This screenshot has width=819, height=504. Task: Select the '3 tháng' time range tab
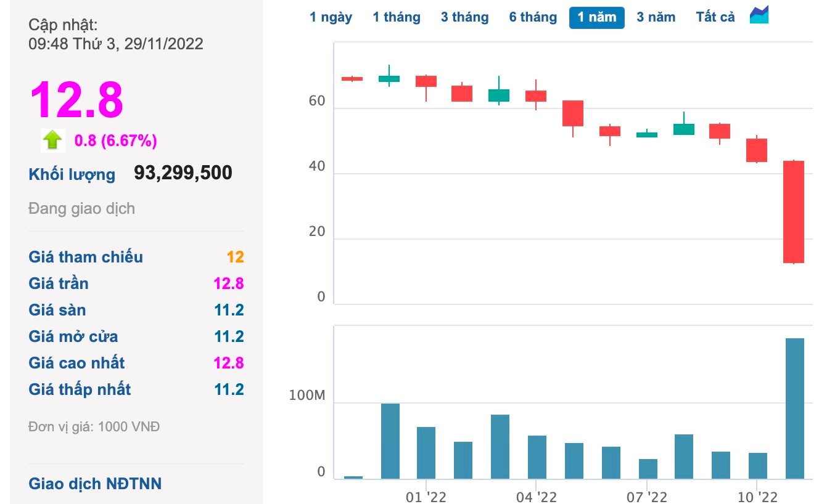click(464, 17)
